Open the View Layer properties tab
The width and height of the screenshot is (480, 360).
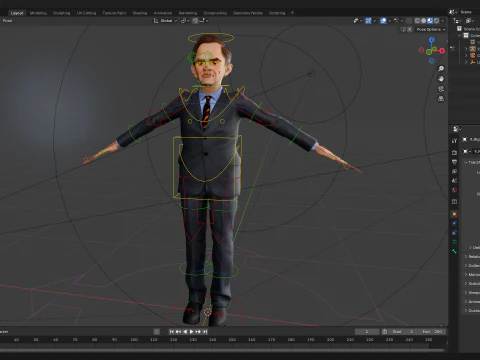(454, 171)
